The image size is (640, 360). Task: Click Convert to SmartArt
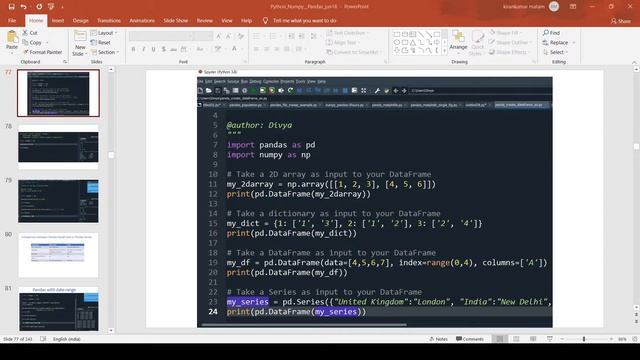coord(353,52)
